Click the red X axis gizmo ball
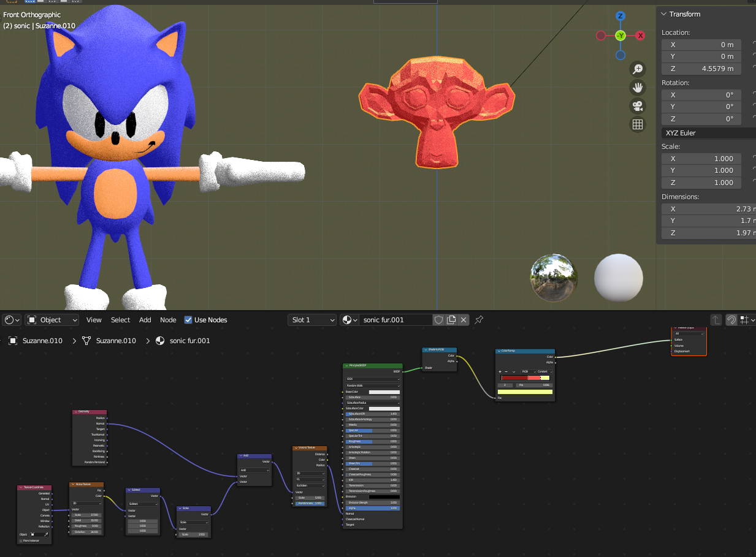The width and height of the screenshot is (756, 557). point(640,36)
